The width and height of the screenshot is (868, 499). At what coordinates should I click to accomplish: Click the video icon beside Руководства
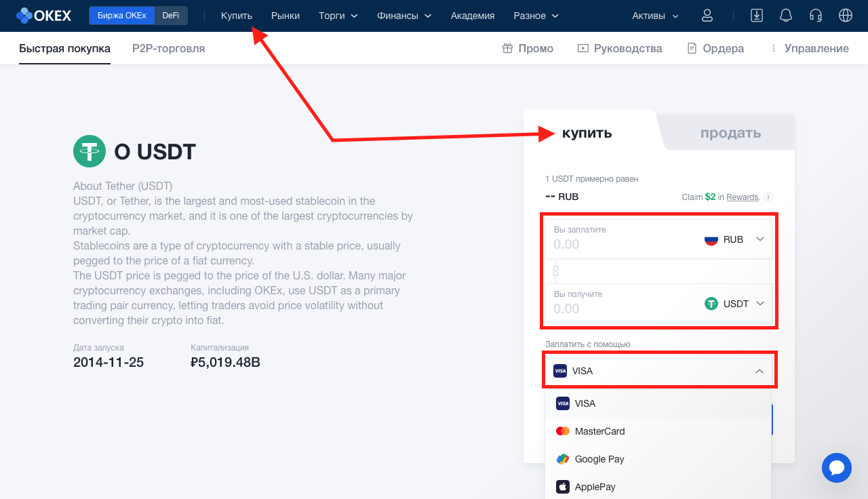(x=583, y=48)
